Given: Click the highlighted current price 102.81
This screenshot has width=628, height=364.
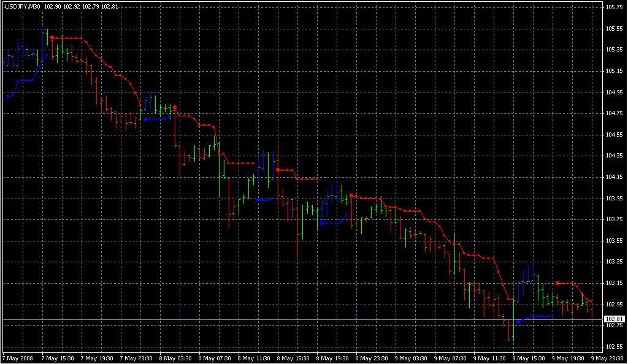Looking at the screenshot, I should pos(615,319).
